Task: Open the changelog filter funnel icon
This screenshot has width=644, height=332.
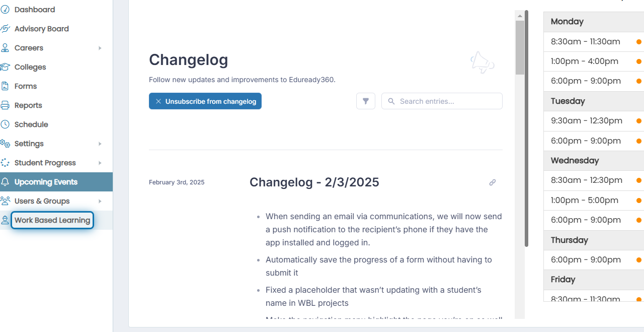Action: [366, 101]
